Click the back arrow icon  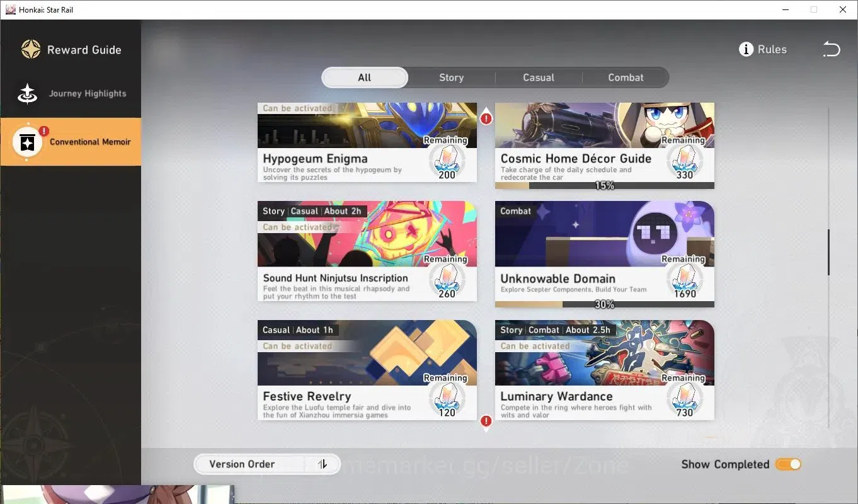[x=832, y=49]
